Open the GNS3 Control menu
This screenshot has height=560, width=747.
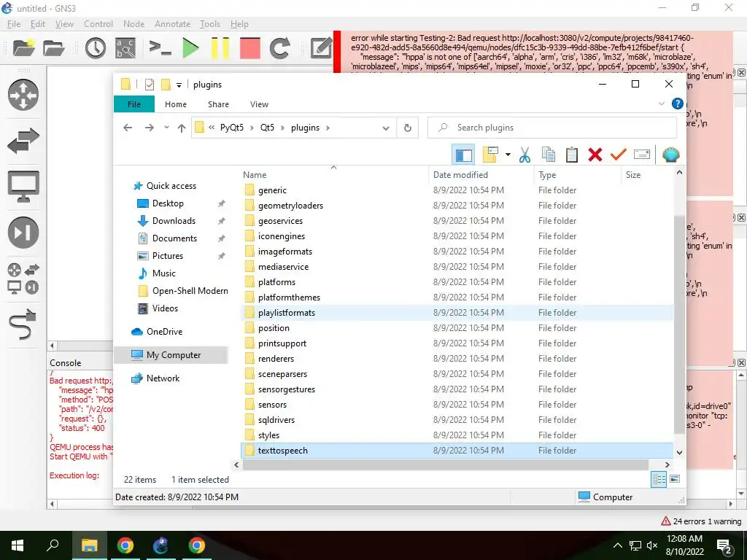tap(98, 24)
